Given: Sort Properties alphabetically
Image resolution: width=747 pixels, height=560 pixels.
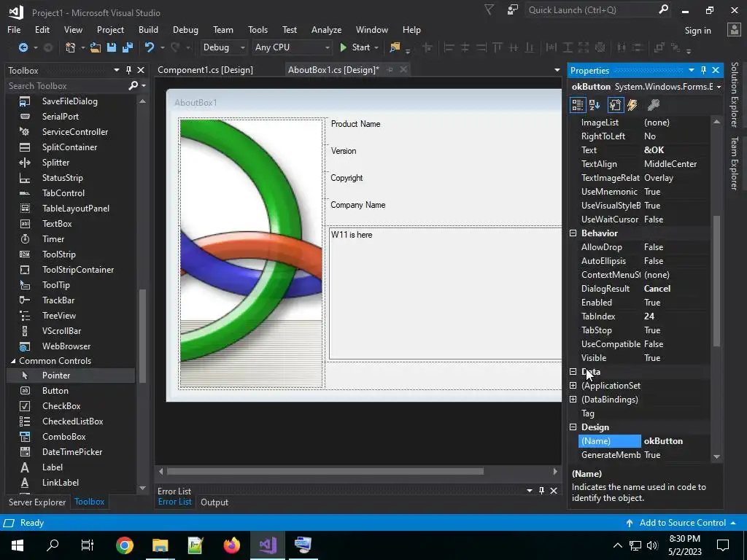Looking at the screenshot, I should pos(595,105).
